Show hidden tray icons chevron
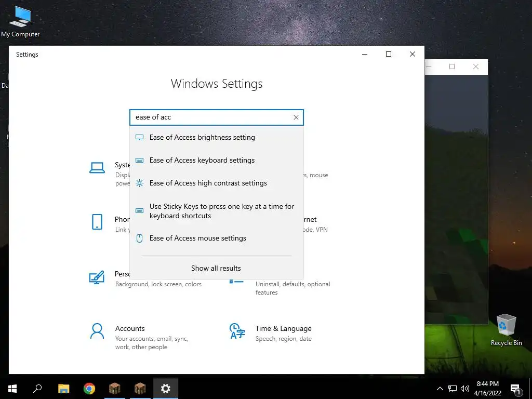The height and width of the screenshot is (399, 532). (x=440, y=389)
